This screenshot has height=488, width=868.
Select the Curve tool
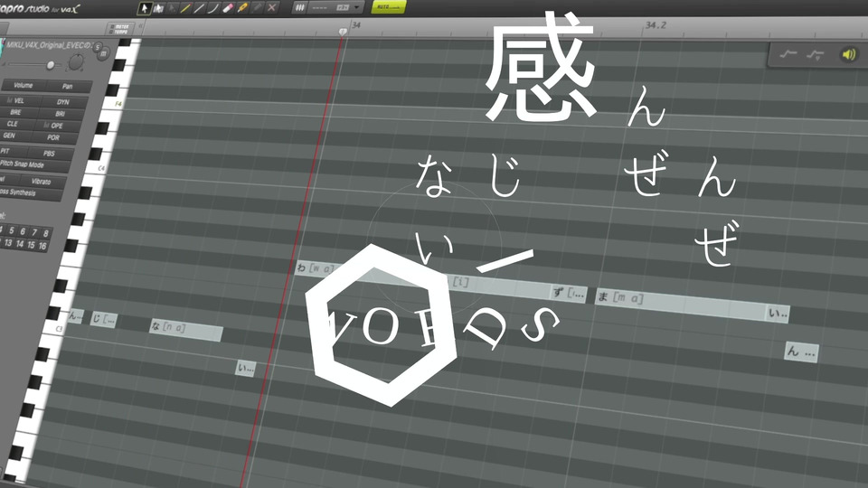(213, 8)
